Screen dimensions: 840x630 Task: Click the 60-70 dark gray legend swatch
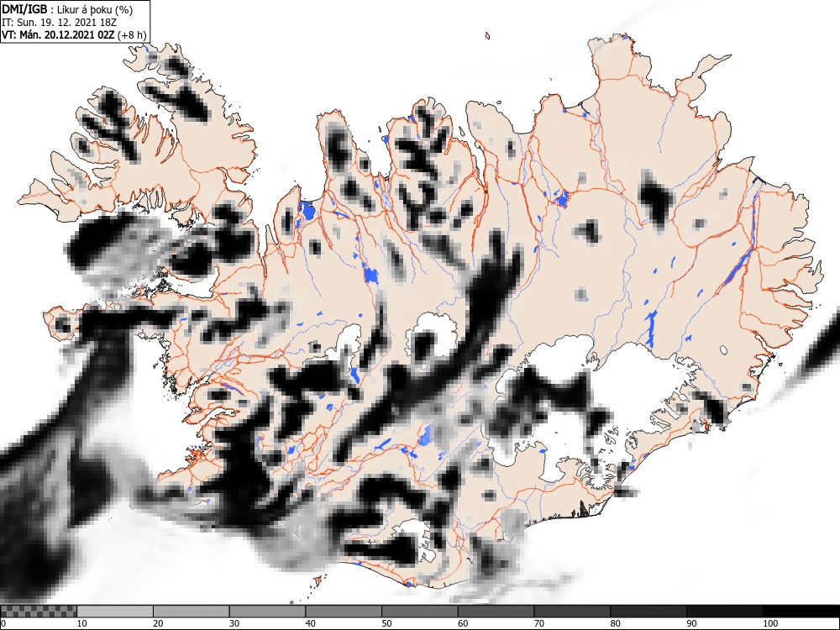tap(496, 612)
